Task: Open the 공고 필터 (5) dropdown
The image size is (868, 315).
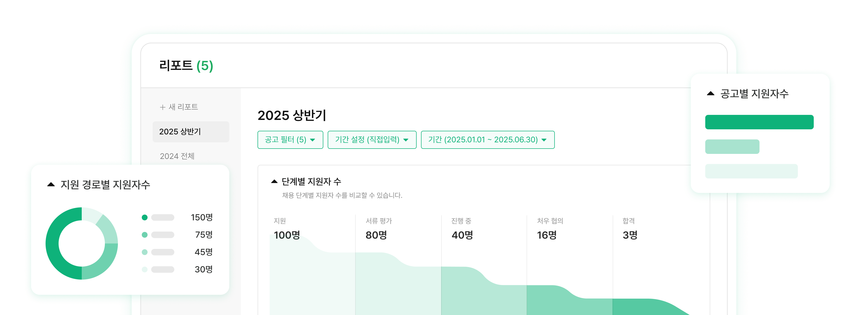Action: tap(290, 140)
